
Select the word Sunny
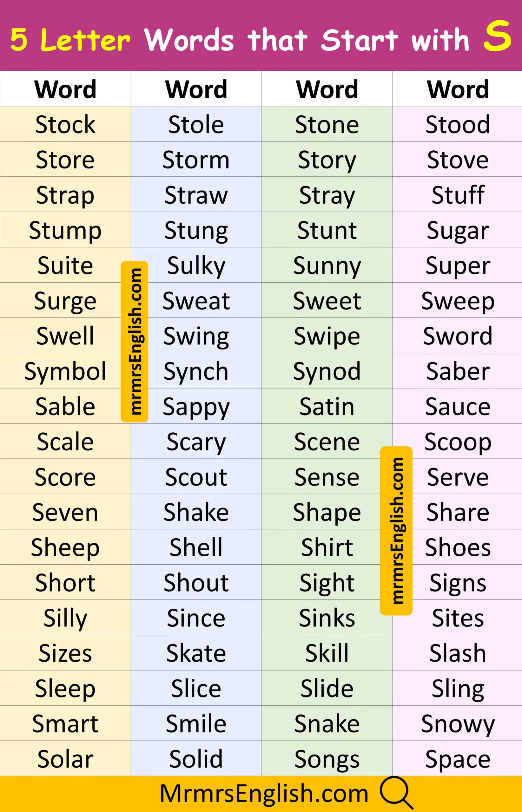[327, 265]
